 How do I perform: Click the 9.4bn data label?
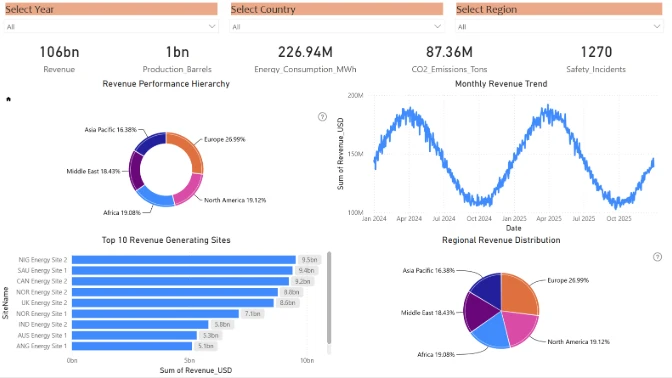306,270
